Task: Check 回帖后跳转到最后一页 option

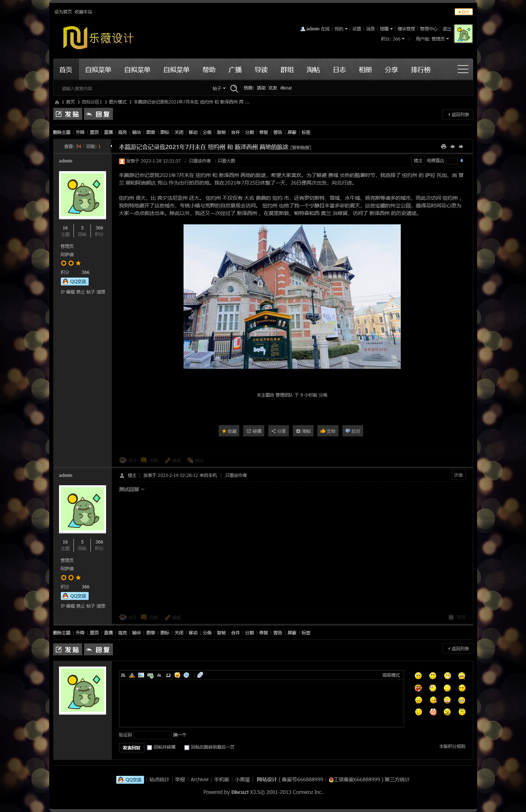Action: (x=187, y=748)
